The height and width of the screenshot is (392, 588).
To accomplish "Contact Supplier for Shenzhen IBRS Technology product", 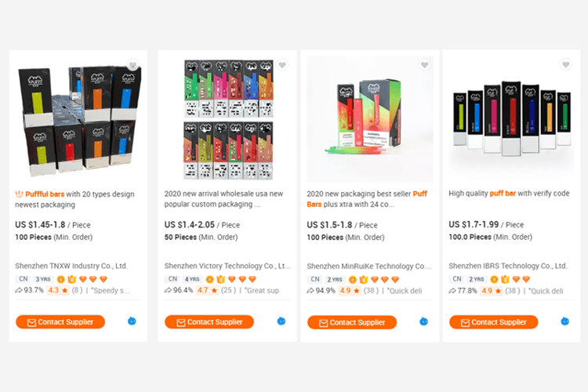I will 493,322.
